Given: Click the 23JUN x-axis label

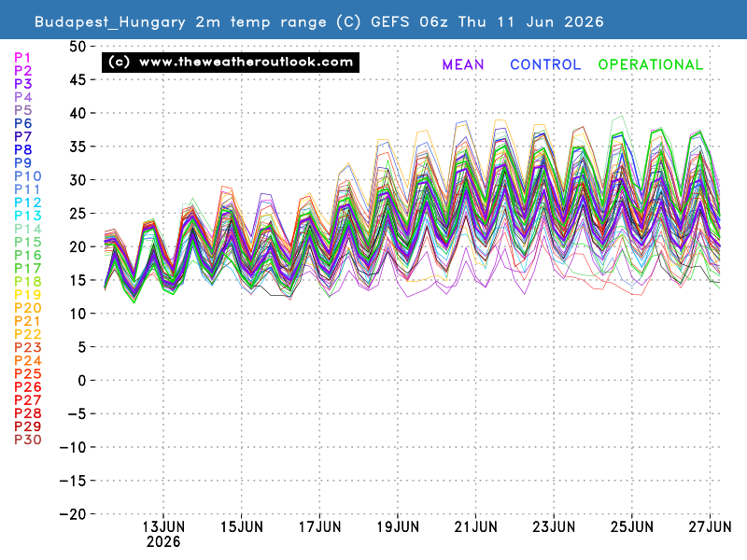Looking at the screenshot, I should (x=554, y=527).
